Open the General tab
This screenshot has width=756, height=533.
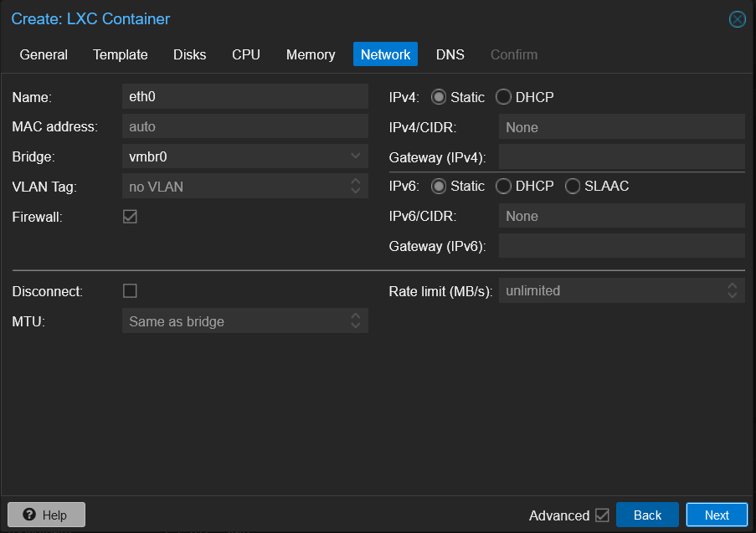coord(44,54)
